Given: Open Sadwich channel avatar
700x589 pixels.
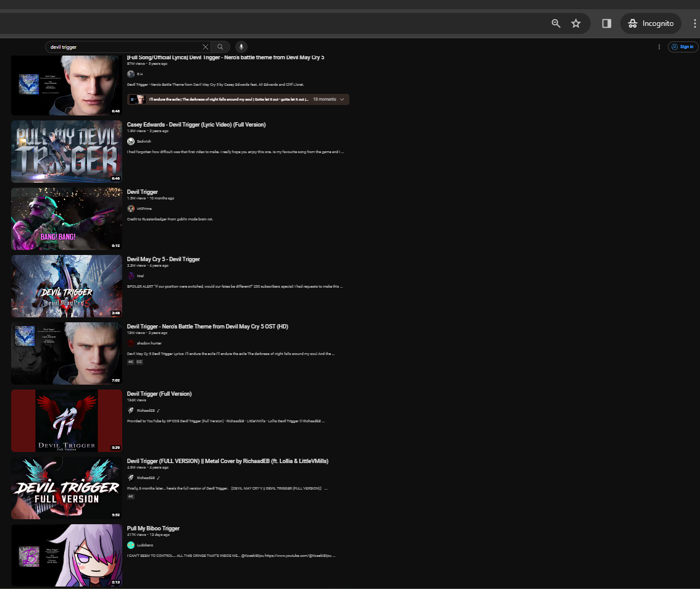Looking at the screenshot, I should (131, 141).
